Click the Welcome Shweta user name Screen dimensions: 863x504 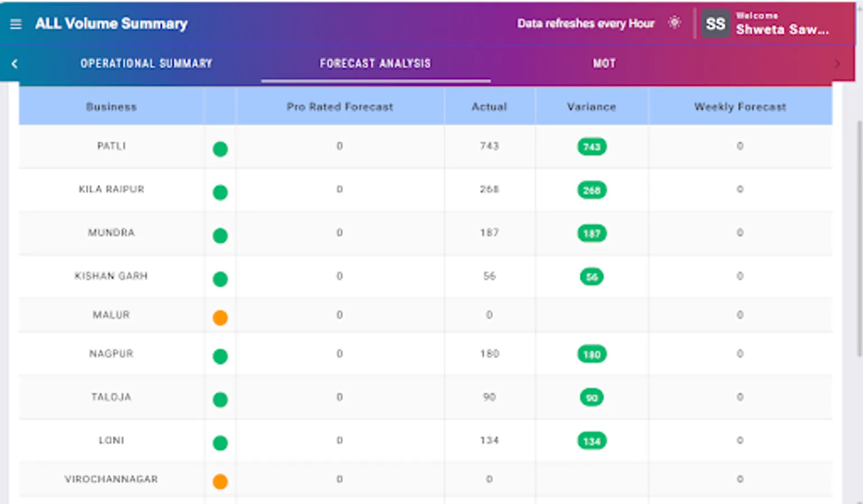click(x=782, y=24)
